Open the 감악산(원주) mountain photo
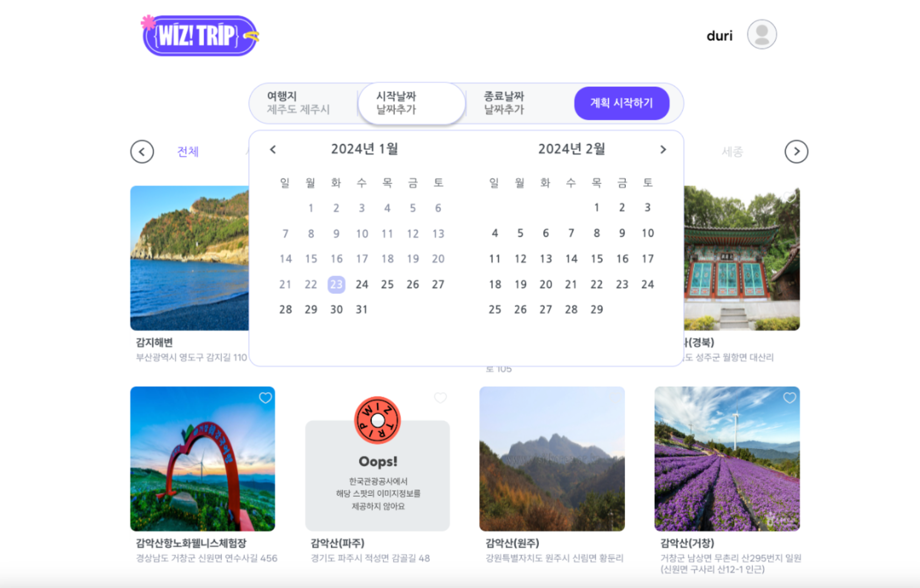Viewport: 920px width, 588px height. [552, 459]
